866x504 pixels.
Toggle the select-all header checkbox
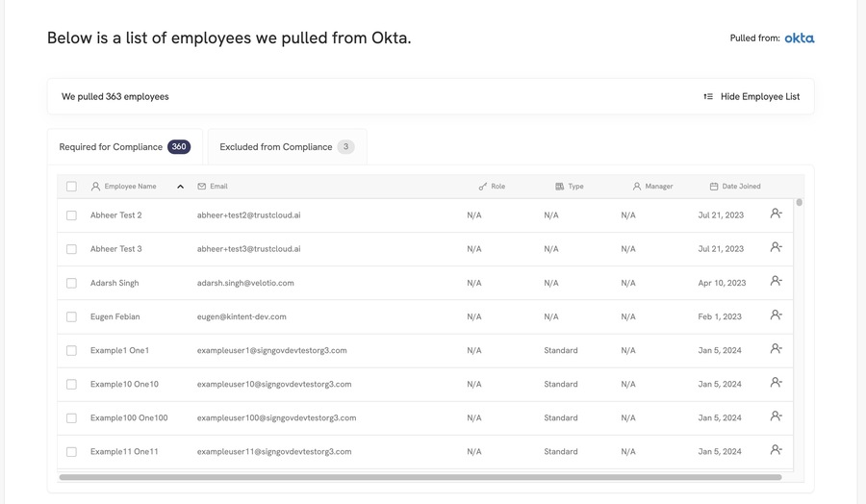coord(71,187)
